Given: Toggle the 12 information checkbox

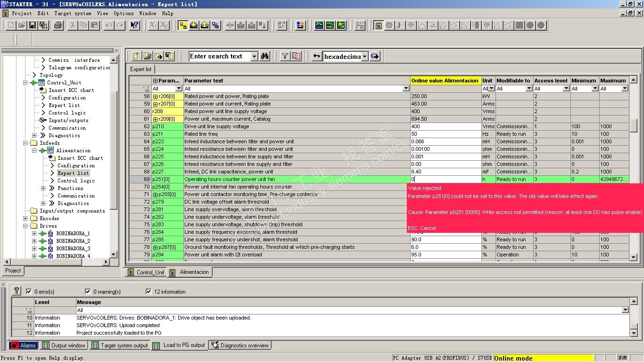Looking at the screenshot, I should pyautogui.click(x=149, y=291).
